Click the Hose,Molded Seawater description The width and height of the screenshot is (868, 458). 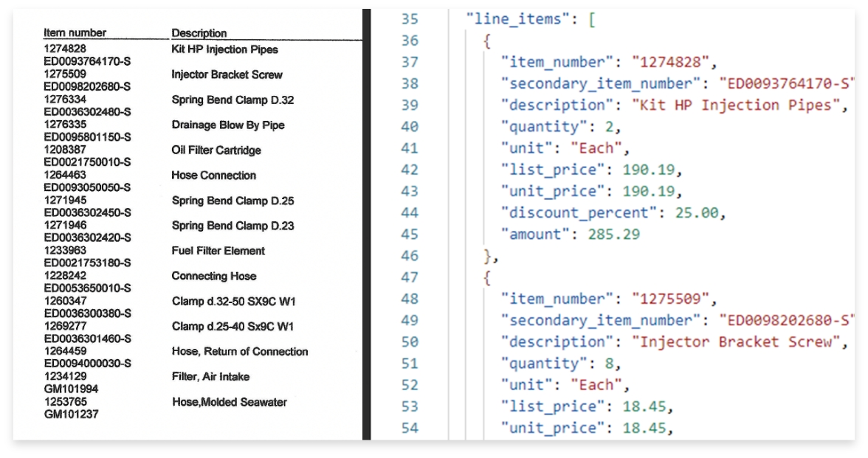coord(229,402)
